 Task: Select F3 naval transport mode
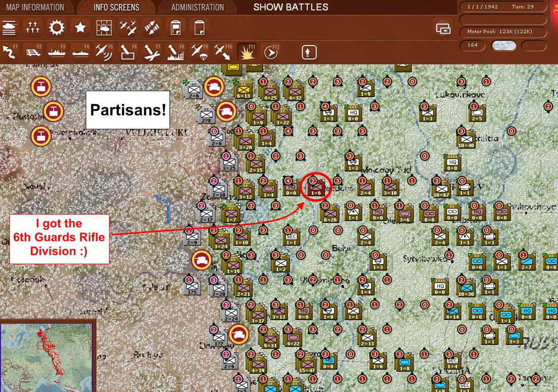(57, 53)
